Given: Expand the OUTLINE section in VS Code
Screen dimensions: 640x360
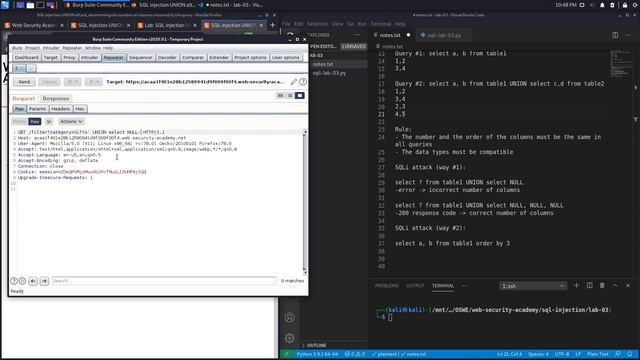Looking at the screenshot, I should (x=316, y=345).
